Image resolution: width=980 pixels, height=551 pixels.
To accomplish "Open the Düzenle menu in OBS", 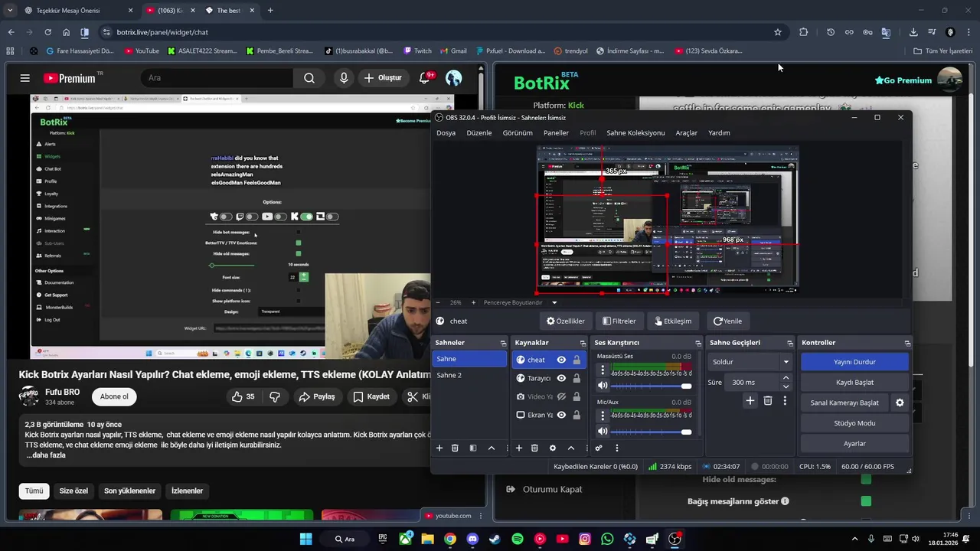I will 479,132.
